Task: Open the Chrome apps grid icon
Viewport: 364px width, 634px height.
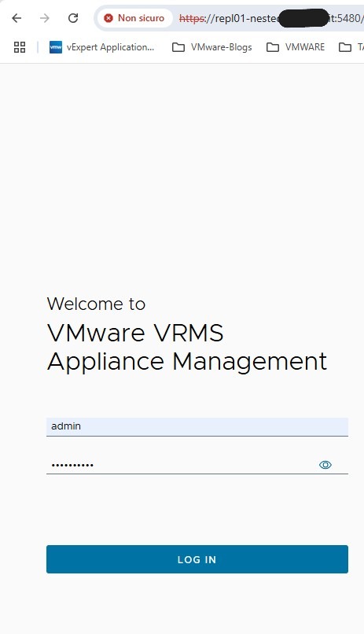Action: (x=20, y=47)
